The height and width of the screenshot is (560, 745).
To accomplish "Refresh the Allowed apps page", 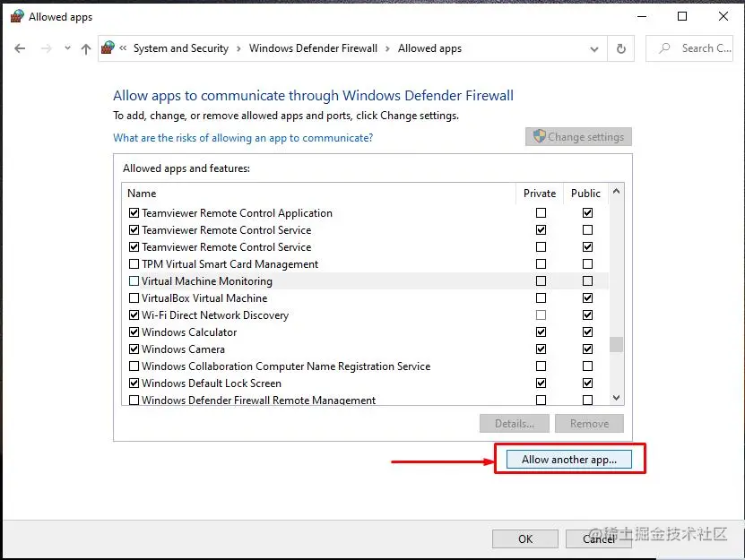I will click(x=621, y=48).
